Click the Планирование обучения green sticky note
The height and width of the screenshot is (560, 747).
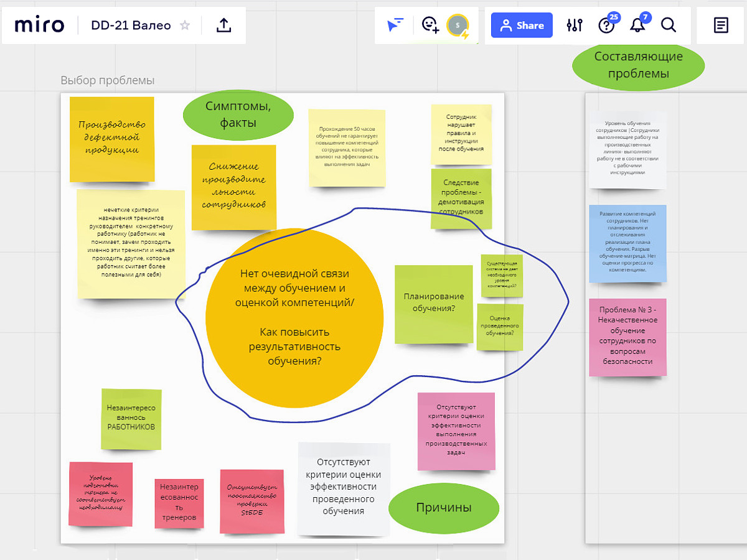pos(434,304)
